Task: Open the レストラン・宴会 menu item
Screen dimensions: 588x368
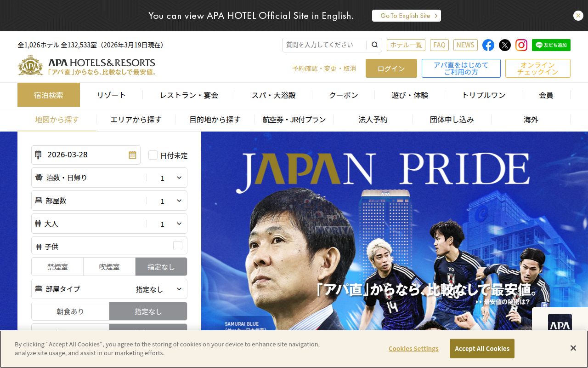Action: coord(189,95)
